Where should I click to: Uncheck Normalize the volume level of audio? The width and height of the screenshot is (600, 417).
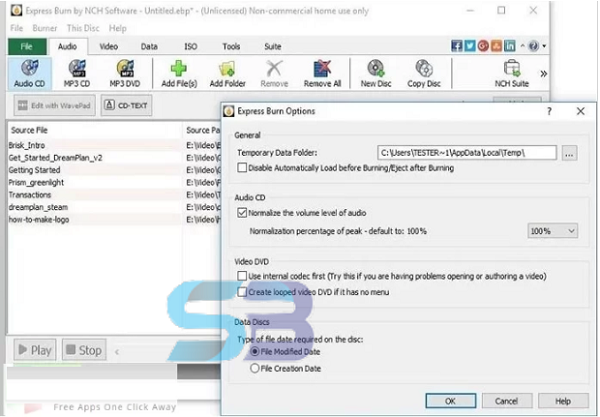coord(242,213)
